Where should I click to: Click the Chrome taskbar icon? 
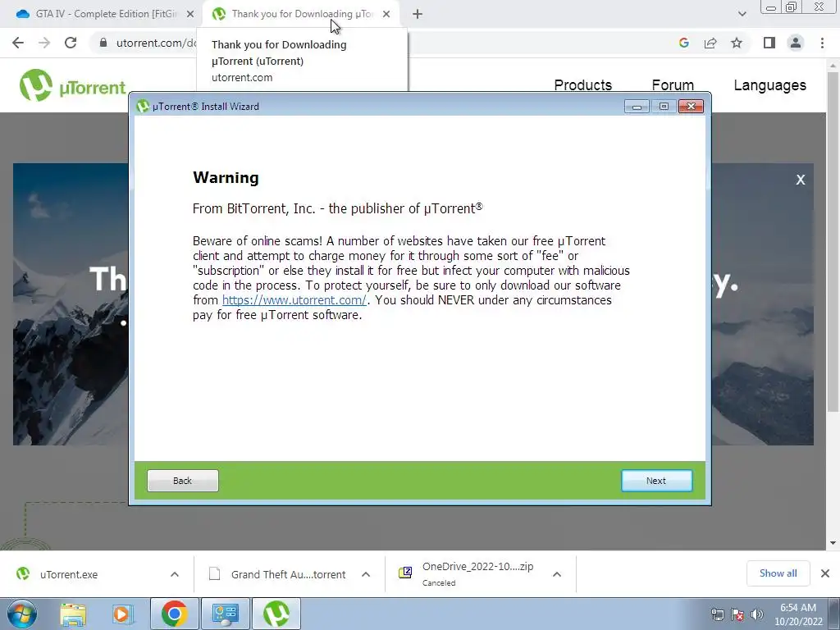(174, 614)
